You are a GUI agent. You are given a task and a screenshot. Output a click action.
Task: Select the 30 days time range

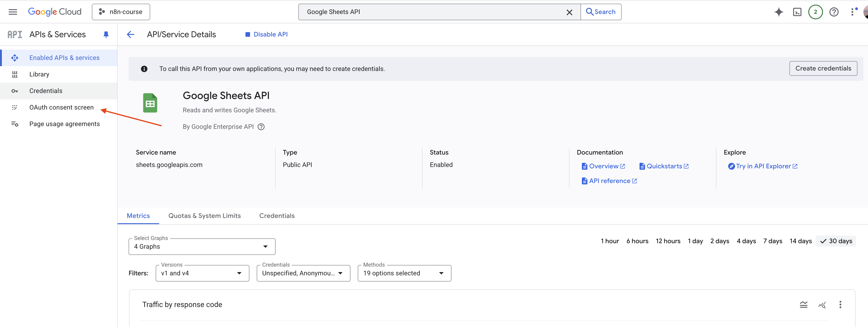click(x=836, y=241)
